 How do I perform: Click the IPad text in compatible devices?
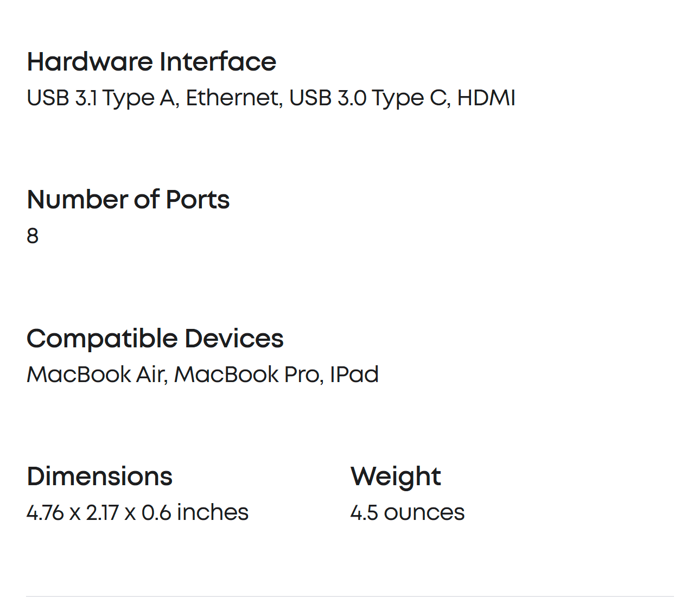pos(354,374)
